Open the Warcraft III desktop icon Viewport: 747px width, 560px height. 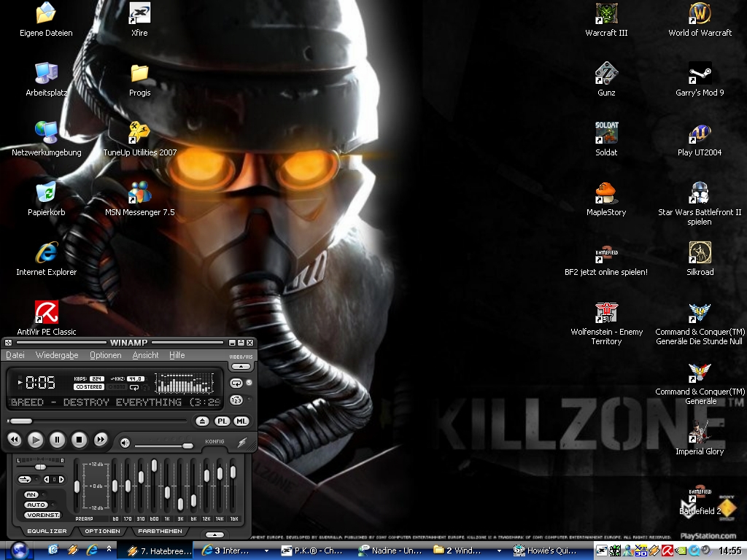point(606,20)
